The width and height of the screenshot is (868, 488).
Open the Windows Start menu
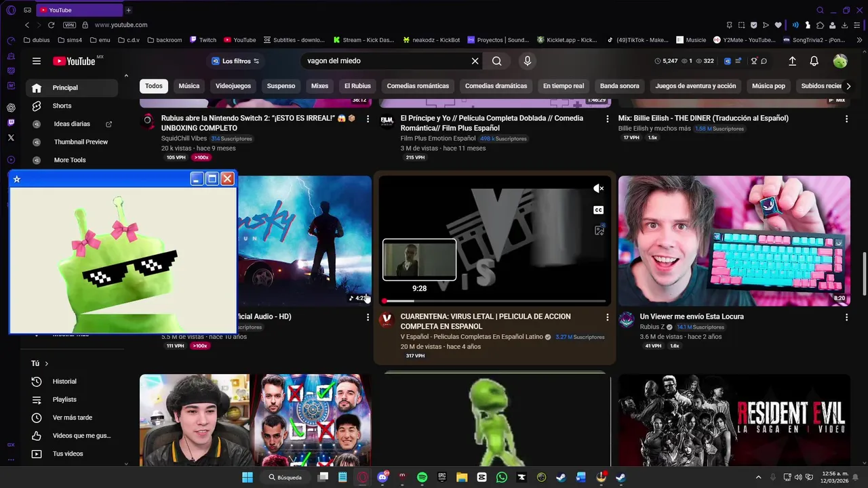tap(248, 477)
